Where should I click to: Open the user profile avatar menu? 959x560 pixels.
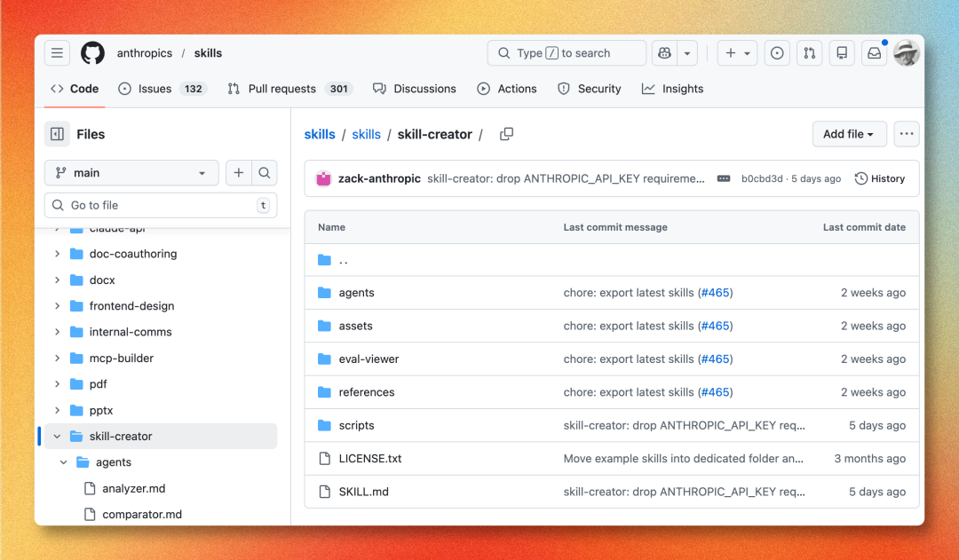tap(907, 53)
